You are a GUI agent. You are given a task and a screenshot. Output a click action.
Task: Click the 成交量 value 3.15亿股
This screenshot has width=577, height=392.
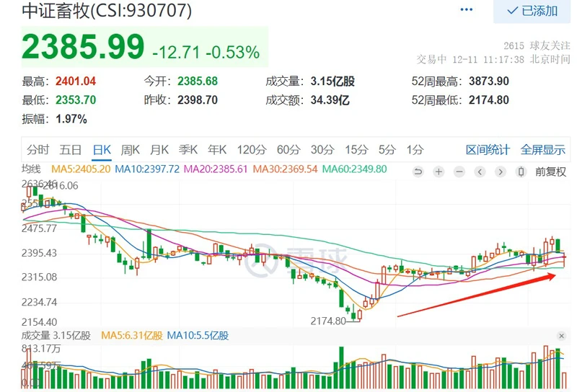(x=332, y=81)
